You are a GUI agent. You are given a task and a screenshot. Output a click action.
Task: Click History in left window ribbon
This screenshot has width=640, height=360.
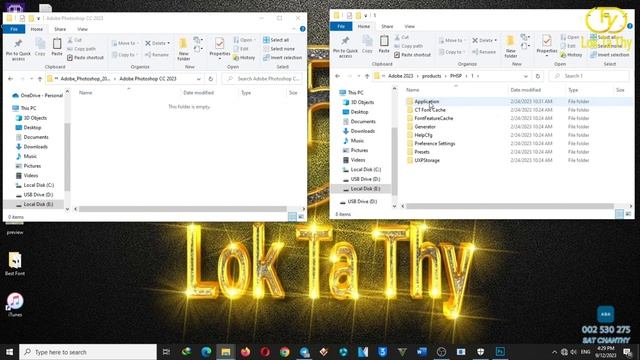point(244,58)
